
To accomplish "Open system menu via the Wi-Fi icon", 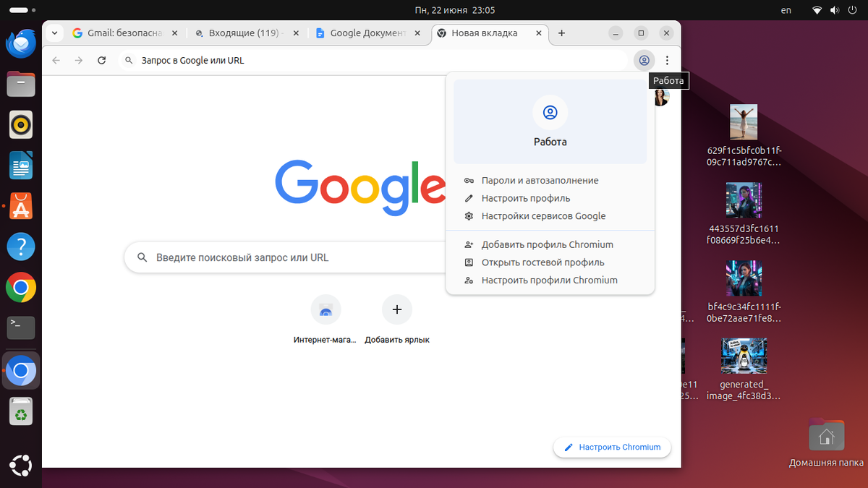I will (817, 10).
